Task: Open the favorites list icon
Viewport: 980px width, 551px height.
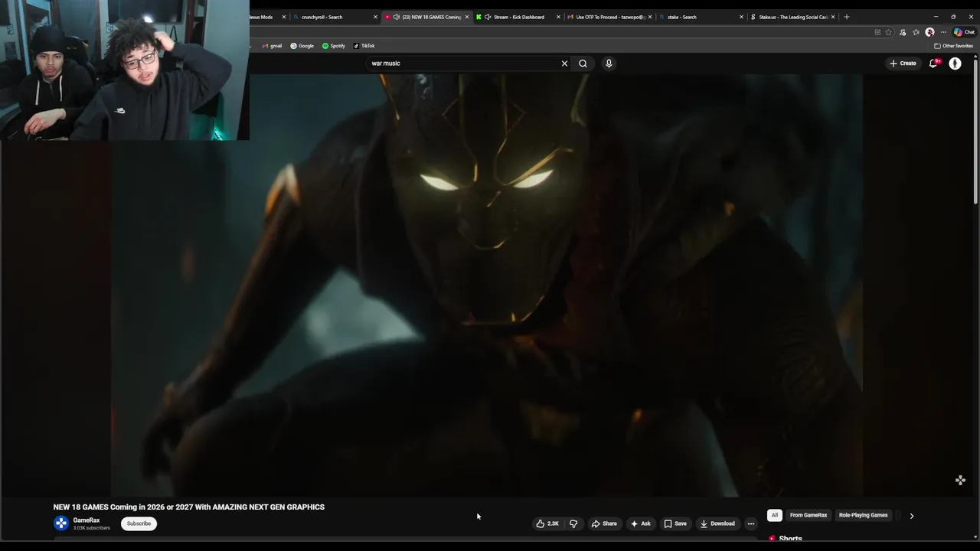Action: tap(916, 32)
